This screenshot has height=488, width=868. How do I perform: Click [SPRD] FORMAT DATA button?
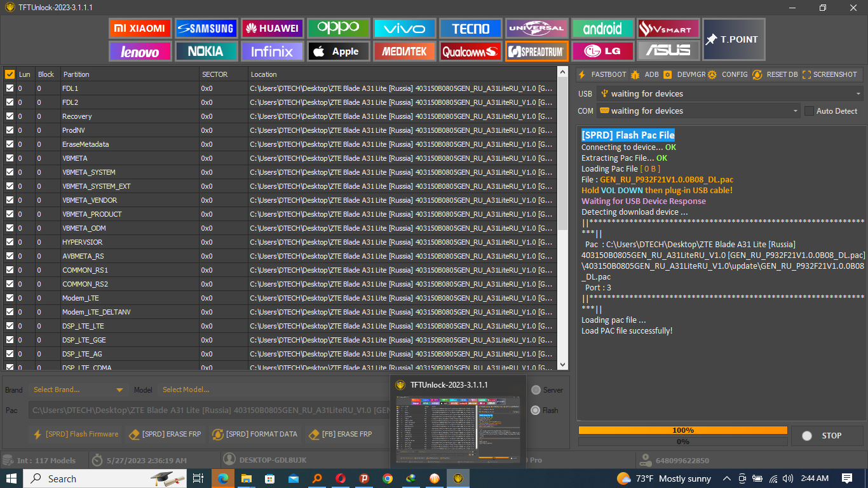pyautogui.click(x=255, y=434)
